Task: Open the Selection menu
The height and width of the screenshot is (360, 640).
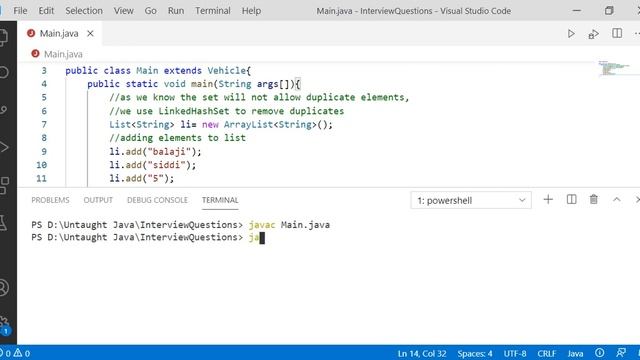Action: point(84,11)
